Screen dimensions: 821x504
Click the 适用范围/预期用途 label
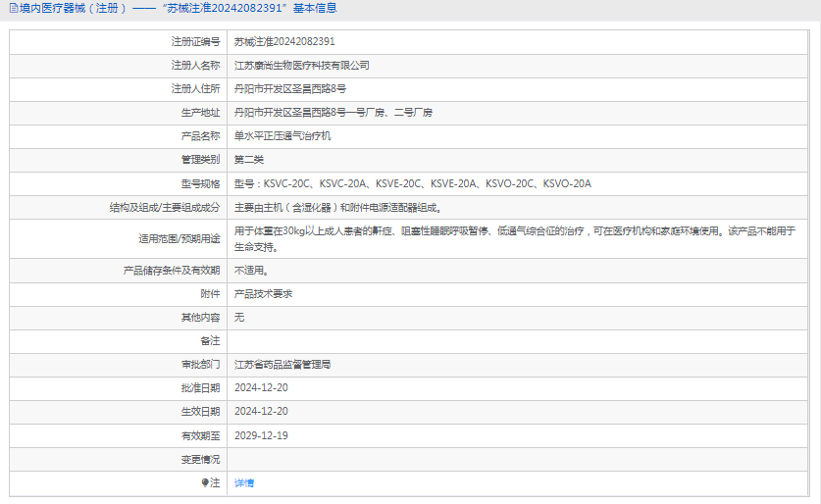[180, 239]
